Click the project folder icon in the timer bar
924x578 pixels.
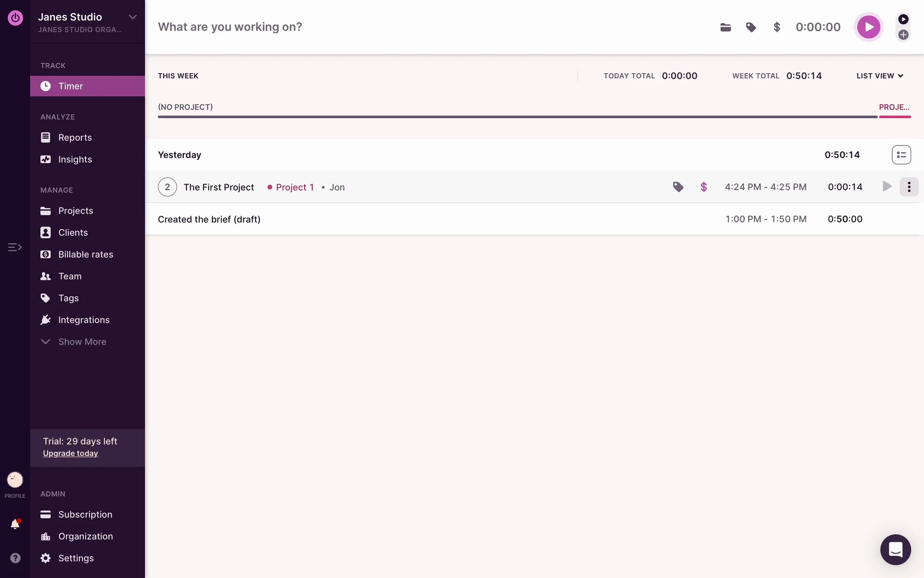tap(725, 27)
